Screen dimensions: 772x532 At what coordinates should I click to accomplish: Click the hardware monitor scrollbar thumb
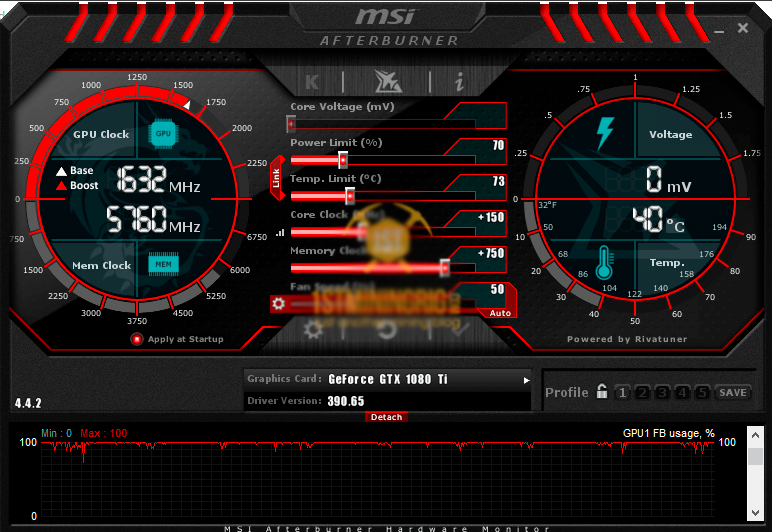755,456
